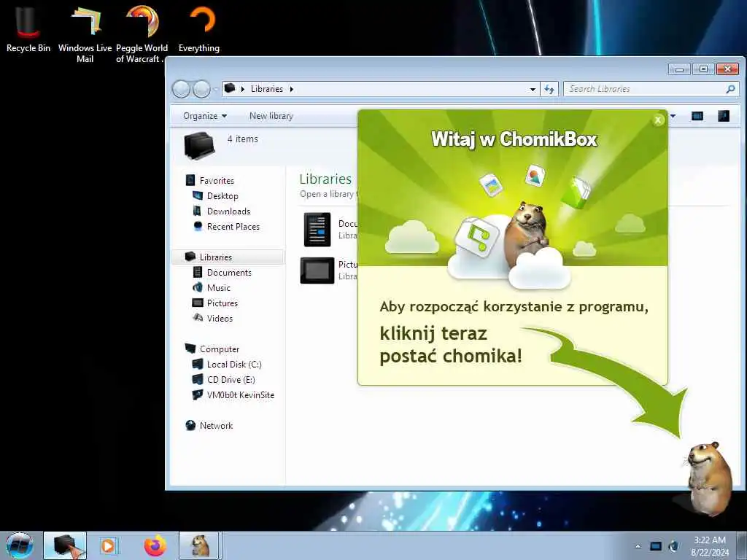Viewport: 747px width, 560px height.
Task: Expand the address bar history dropdown
Action: coord(533,89)
